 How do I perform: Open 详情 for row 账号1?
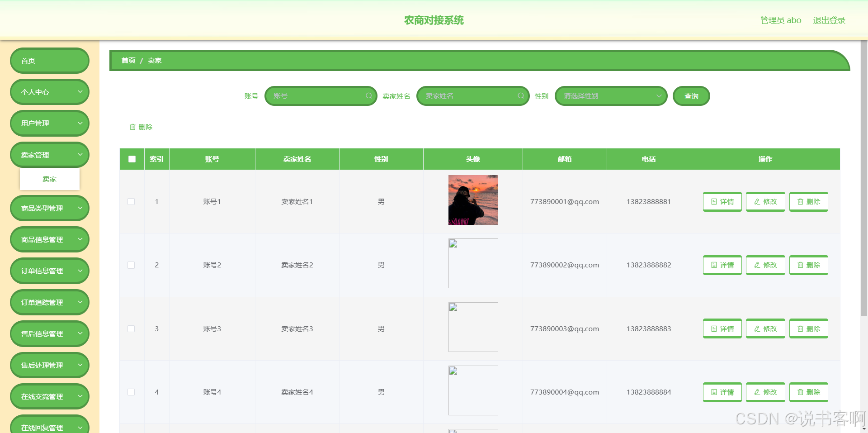722,202
